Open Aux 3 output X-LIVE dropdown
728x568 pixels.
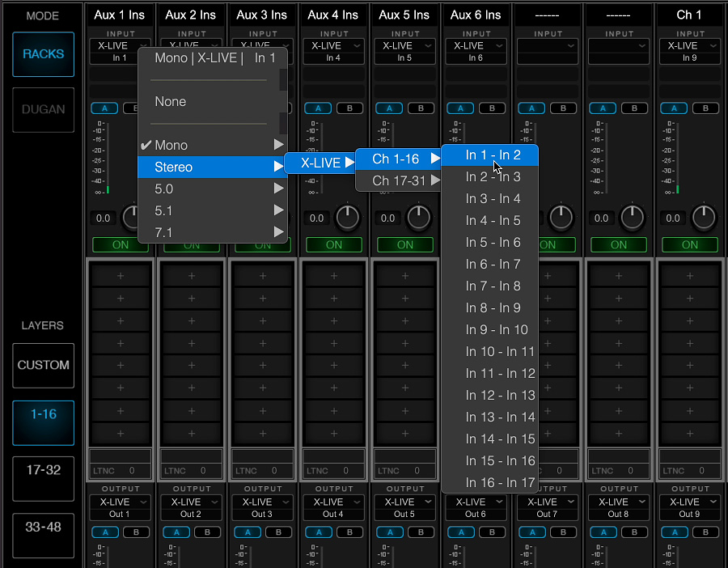[263, 502]
